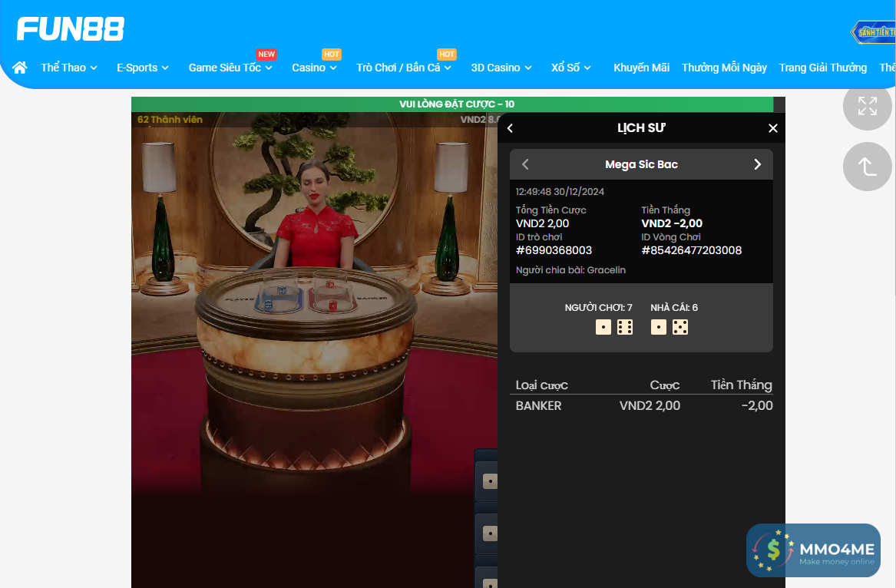Click the HOT badge above Casino
Screen dimensions: 896x588
tap(332, 55)
